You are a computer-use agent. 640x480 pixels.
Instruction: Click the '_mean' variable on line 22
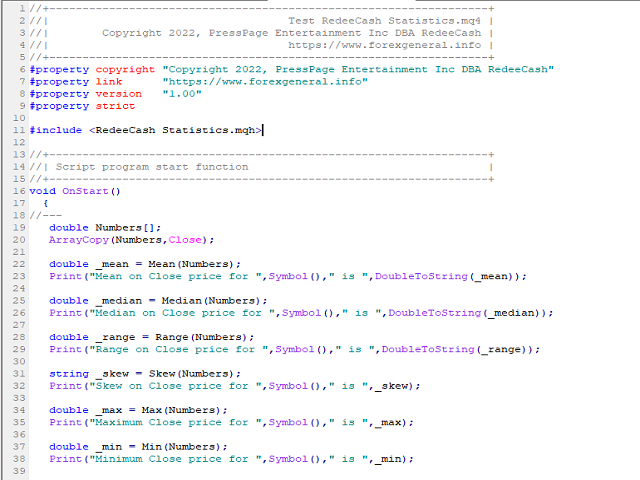click(x=112, y=264)
